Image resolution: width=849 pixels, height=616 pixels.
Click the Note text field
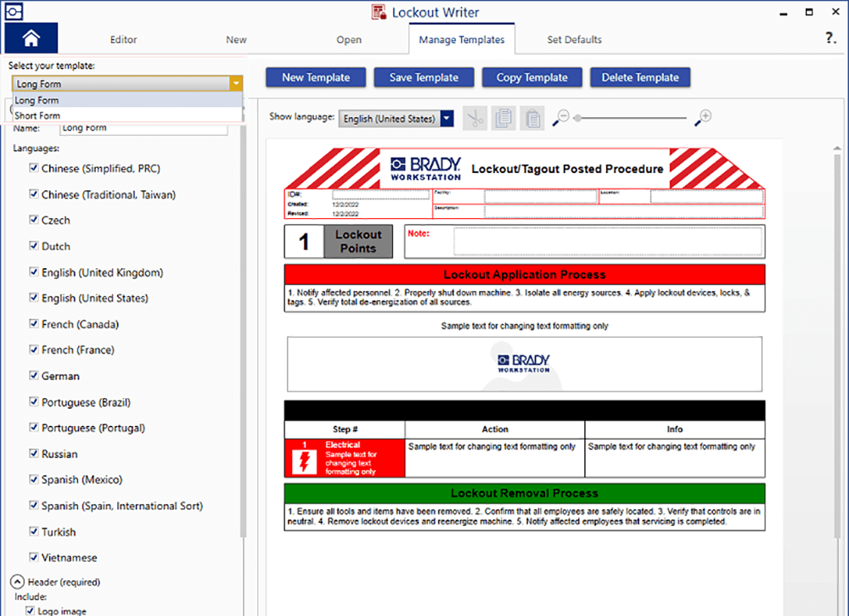pyautogui.click(x=608, y=242)
